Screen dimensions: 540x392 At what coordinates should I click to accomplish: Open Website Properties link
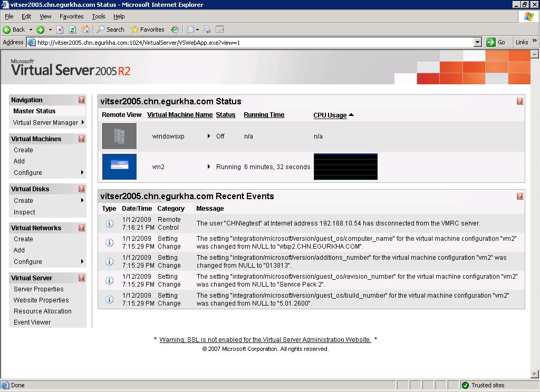(41, 300)
